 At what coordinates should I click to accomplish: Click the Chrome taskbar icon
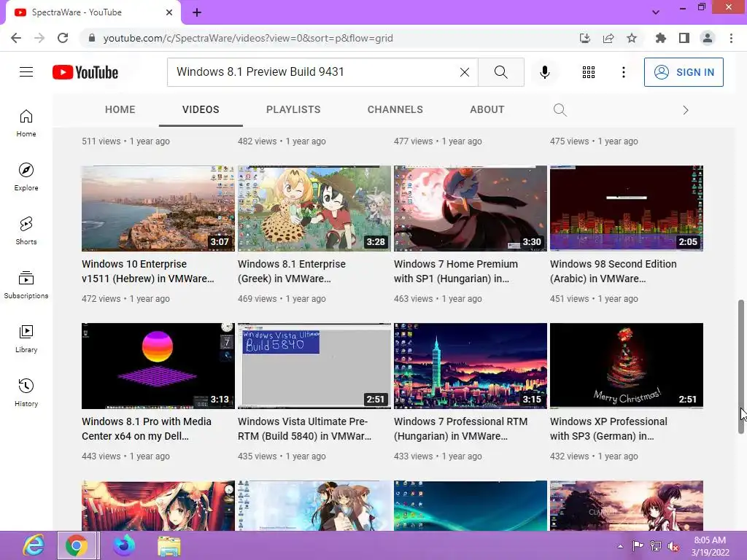coord(77,545)
